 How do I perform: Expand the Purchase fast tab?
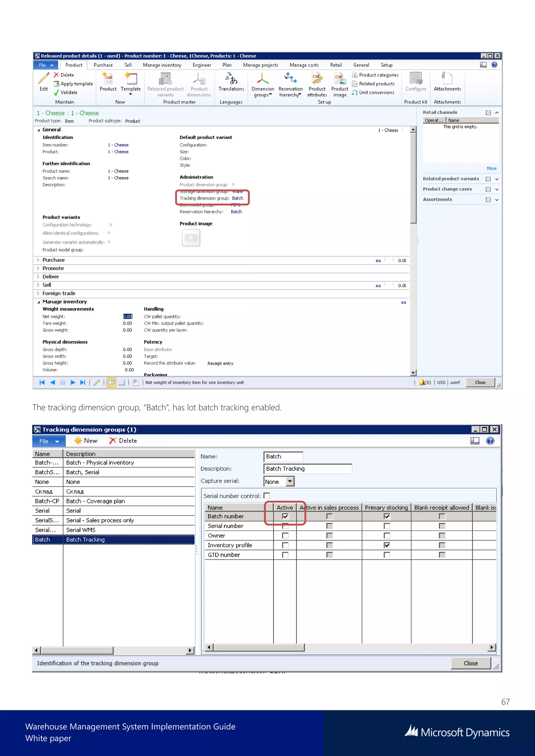[38, 260]
